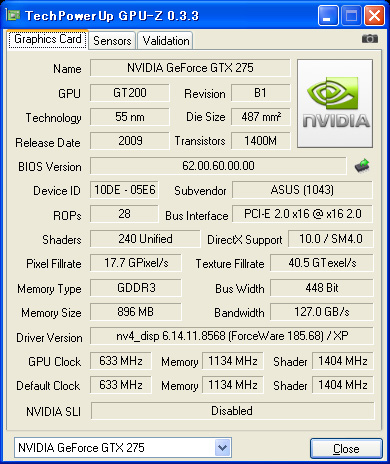Select the Graphics Card tab
The image size is (390, 464).
click(48, 39)
